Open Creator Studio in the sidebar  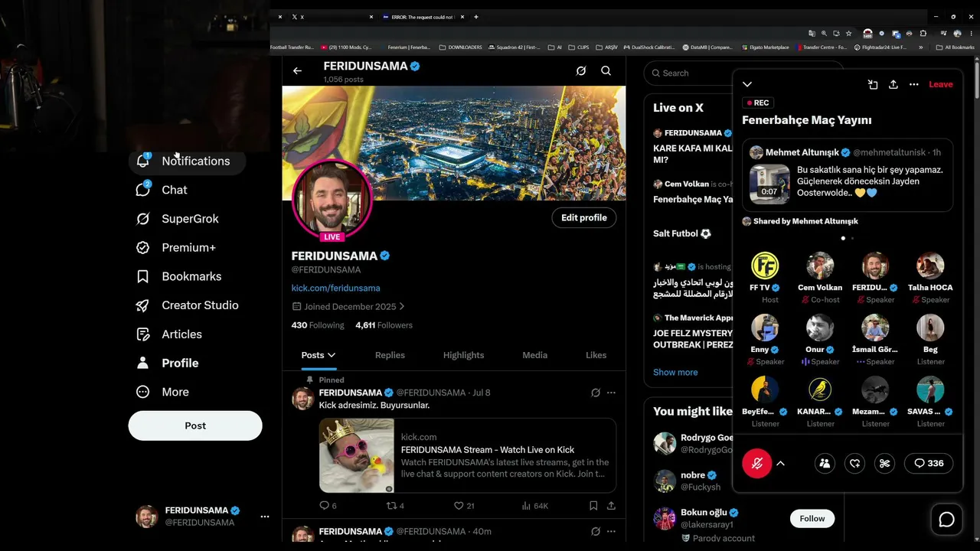coord(188,305)
